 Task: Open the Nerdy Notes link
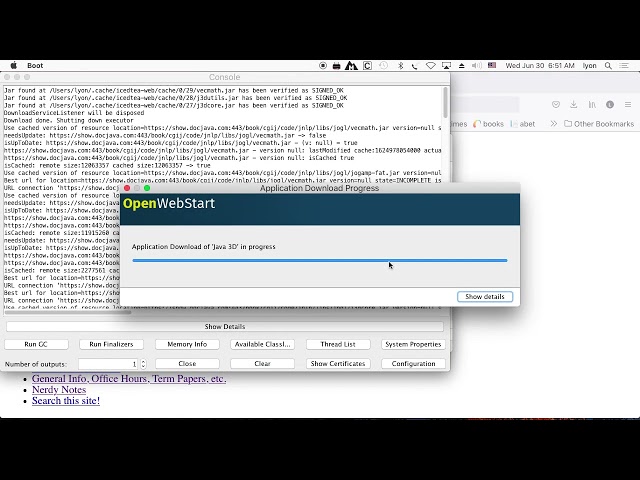(x=59, y=389)
